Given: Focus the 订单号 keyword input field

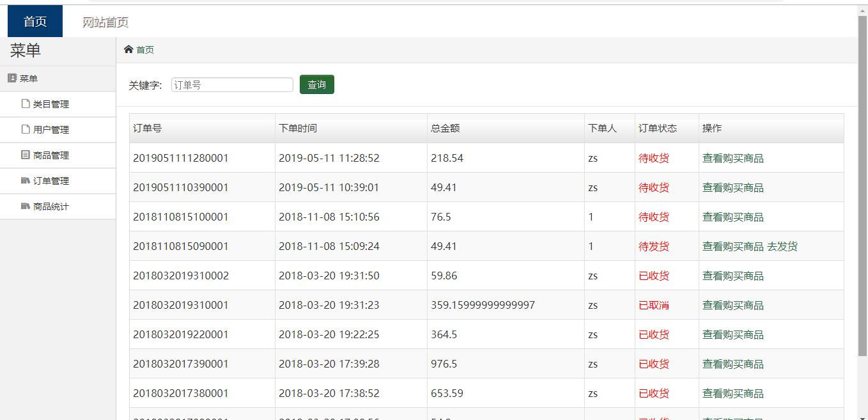Looking at the screenshot, I should 232,84.
